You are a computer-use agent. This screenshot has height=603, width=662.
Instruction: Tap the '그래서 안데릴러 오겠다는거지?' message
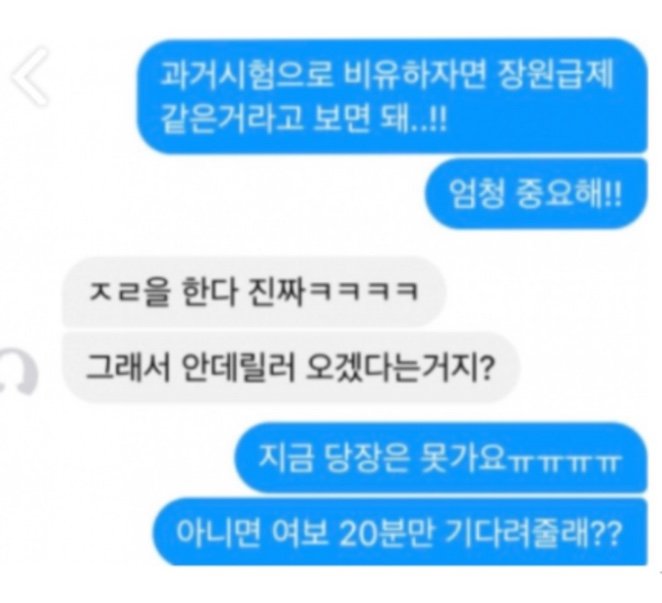pyautogui.click(x=290, y=367)
